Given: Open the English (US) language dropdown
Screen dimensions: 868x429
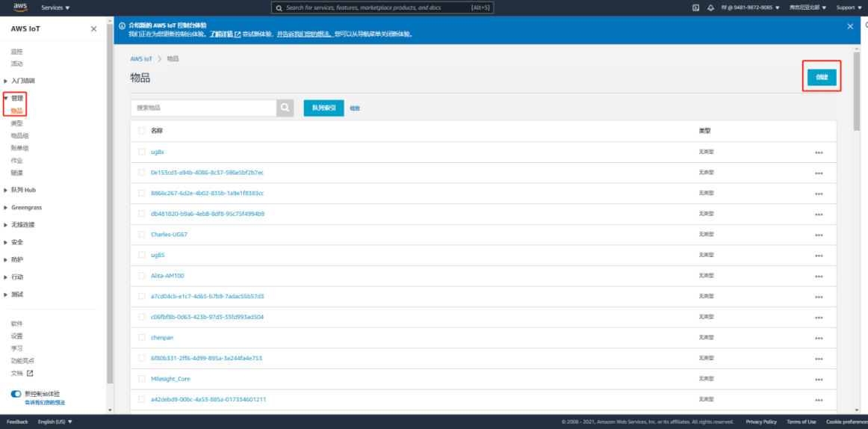Looking at the screenshot, I should click(x=55, y=422).
